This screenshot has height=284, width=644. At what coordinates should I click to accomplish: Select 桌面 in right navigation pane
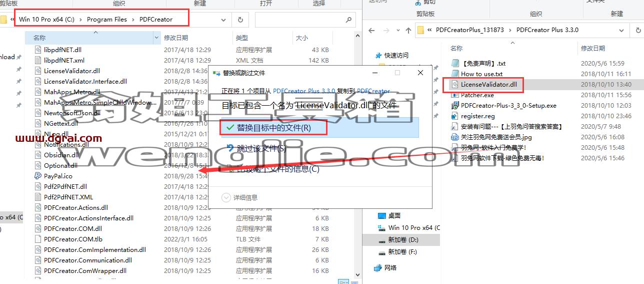click(x=394, y=215)
